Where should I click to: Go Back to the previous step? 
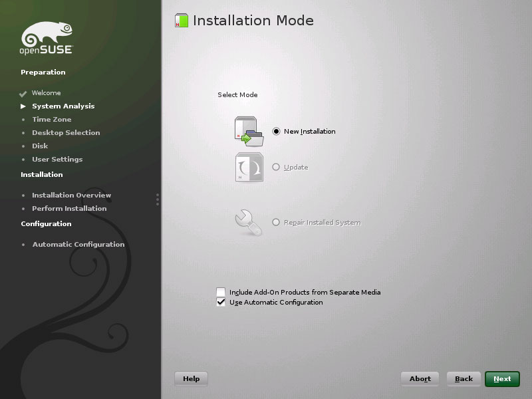pos(464,378)
